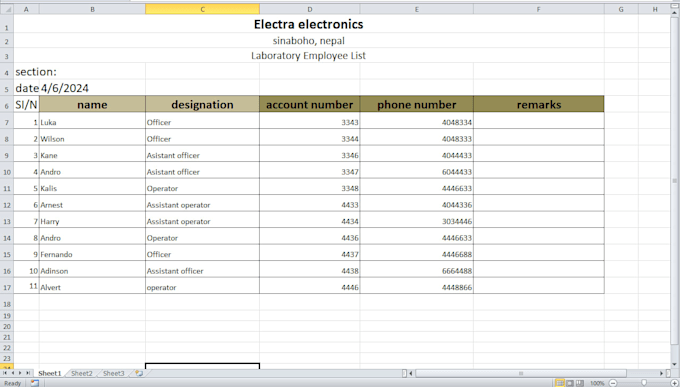
Task: Select account number 3343 cell
Action: tap(310, 121)
